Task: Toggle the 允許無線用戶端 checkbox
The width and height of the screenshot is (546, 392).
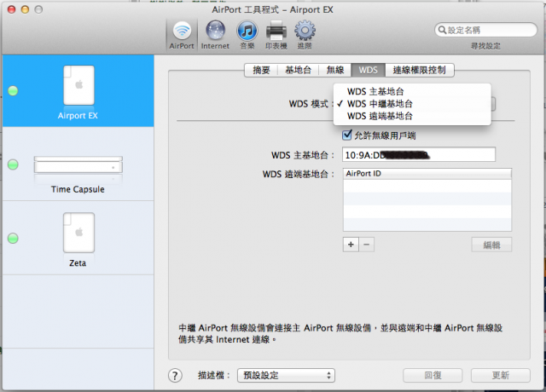Action: pyautogui.click(x=347, y=135)
